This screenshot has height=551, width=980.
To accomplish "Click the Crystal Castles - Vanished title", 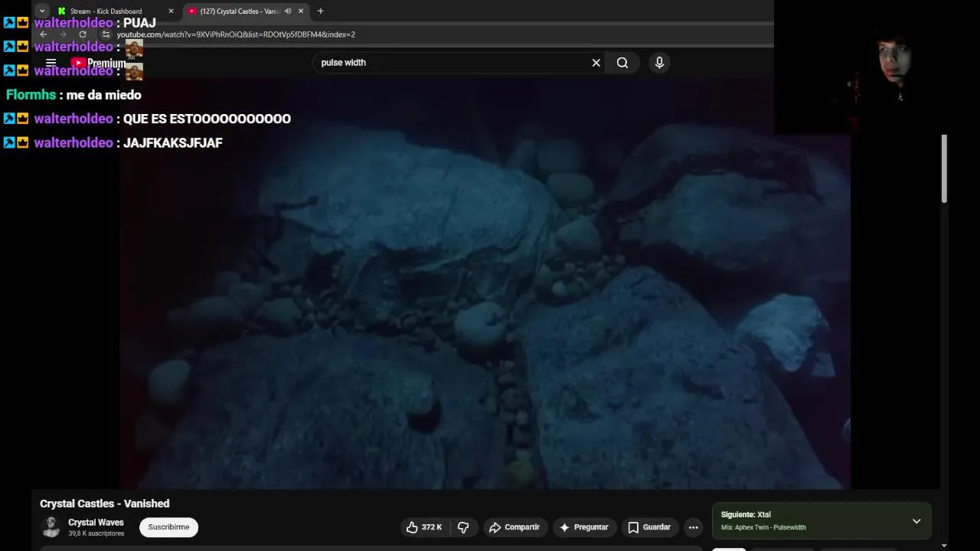I will click(105, 504).
